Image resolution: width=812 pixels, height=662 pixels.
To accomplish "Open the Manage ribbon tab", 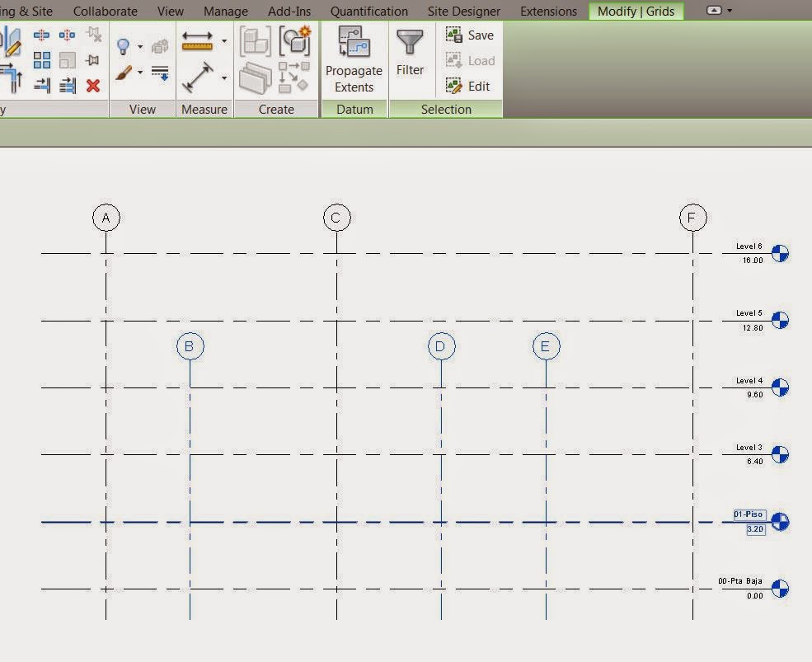I will (x=225, y=11).
